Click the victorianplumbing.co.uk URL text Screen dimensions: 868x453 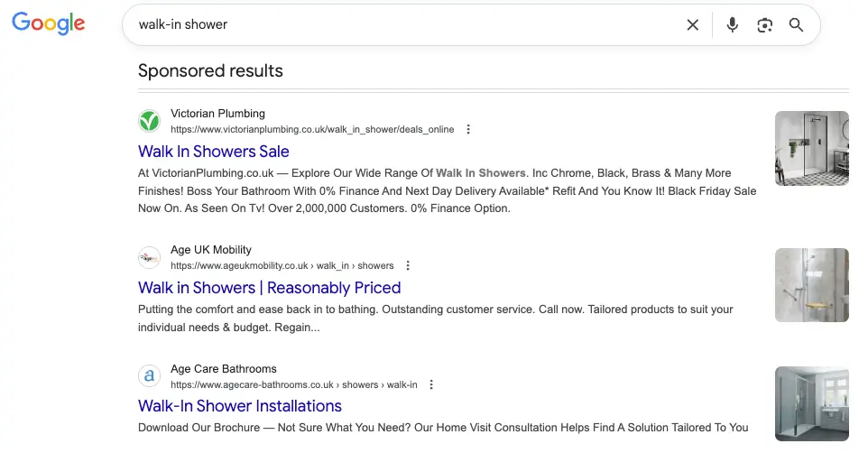(x=312, y=130)
